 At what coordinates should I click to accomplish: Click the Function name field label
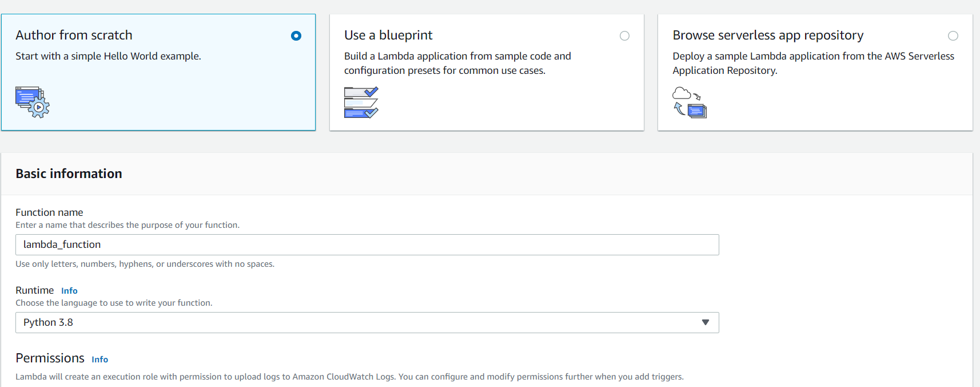tap(49, 212)
